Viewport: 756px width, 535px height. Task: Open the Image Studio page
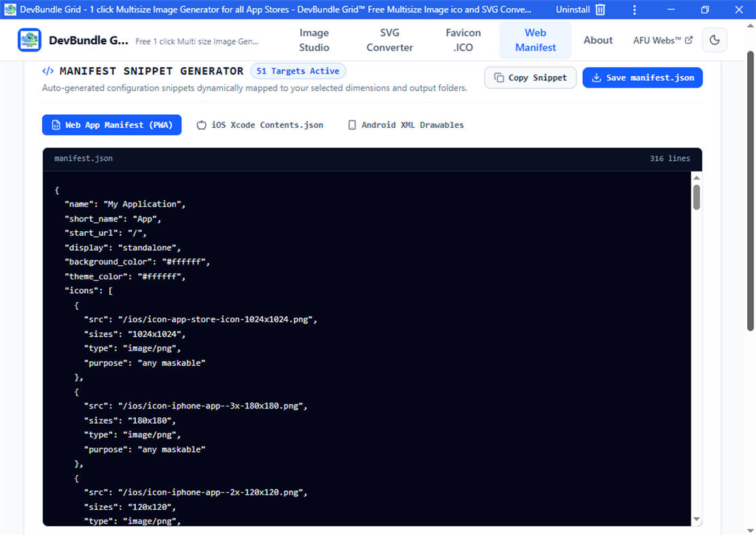314,40
